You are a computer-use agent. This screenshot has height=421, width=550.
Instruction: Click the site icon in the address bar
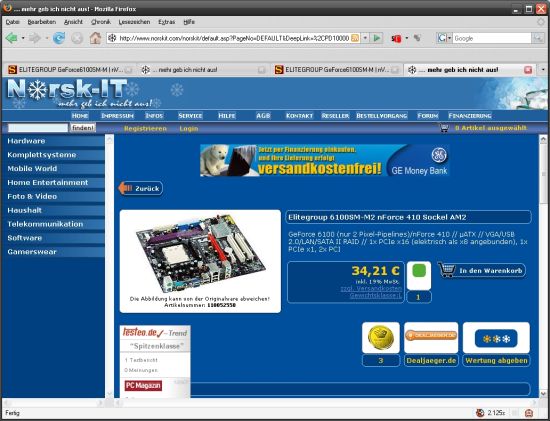[112, 38]
